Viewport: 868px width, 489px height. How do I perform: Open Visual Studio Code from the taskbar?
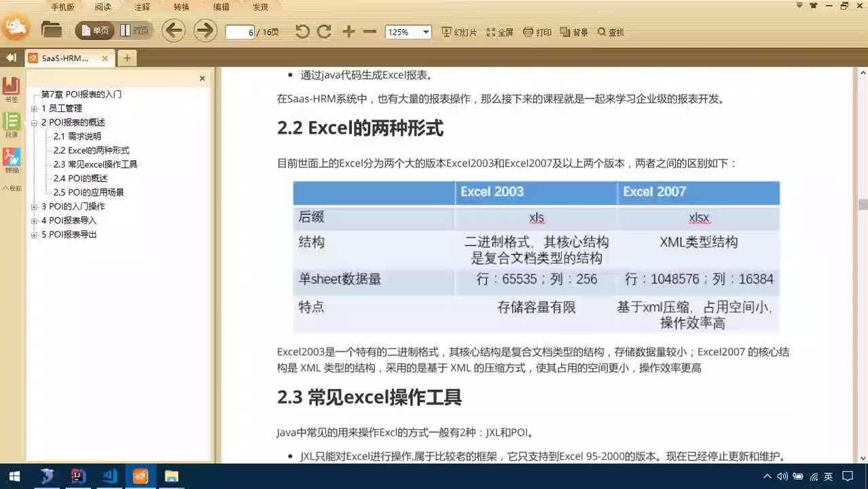(109, 476)
